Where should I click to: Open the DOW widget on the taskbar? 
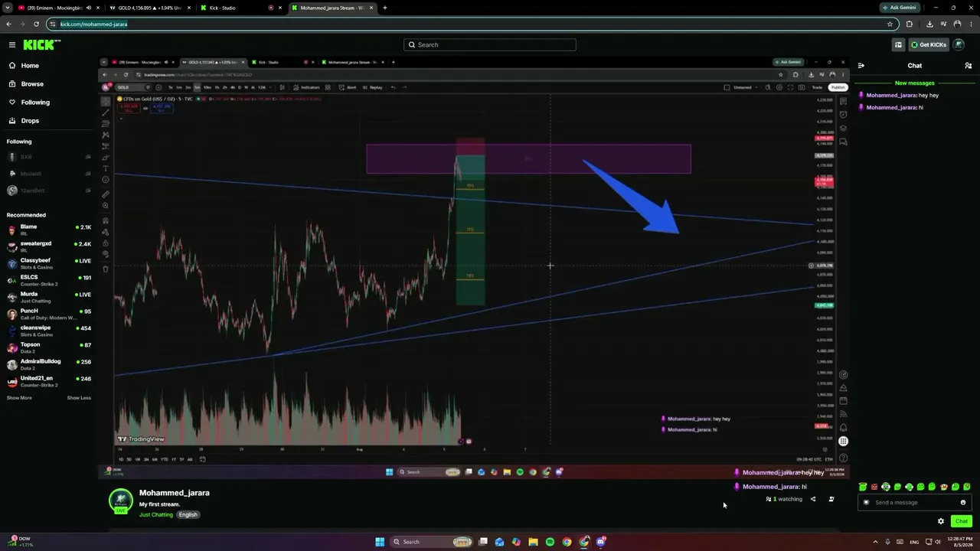(20, 542)
